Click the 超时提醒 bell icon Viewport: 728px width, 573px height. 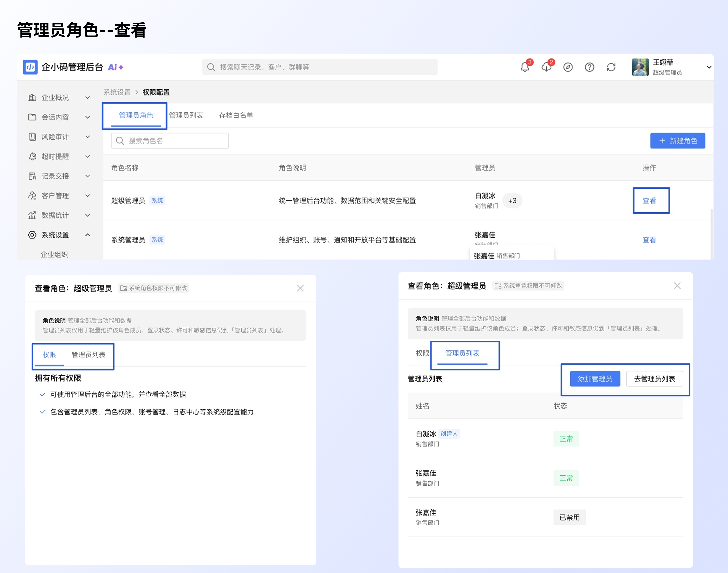tap(32, 156)
